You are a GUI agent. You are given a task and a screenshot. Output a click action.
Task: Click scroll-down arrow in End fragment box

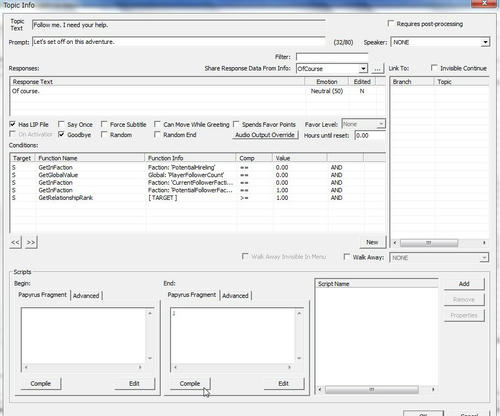[x=299, y=358]
